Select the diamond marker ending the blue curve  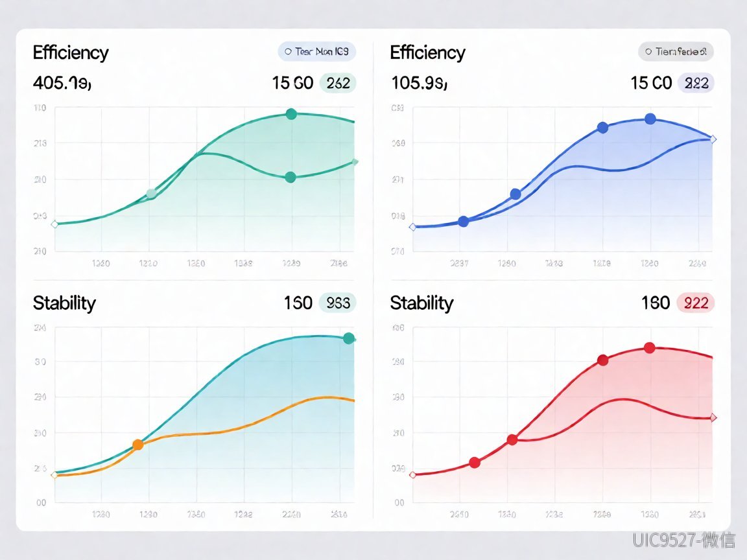[713, 139]
